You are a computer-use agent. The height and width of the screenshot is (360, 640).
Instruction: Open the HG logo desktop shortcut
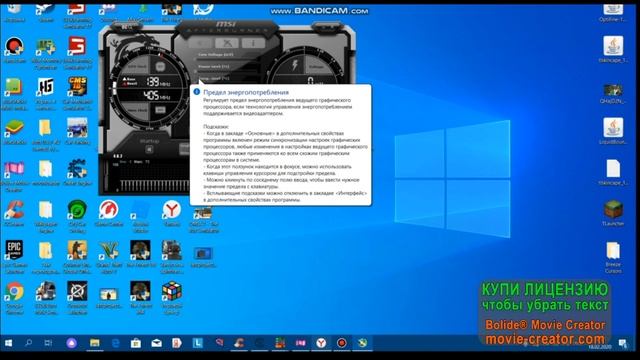point(46,87)
